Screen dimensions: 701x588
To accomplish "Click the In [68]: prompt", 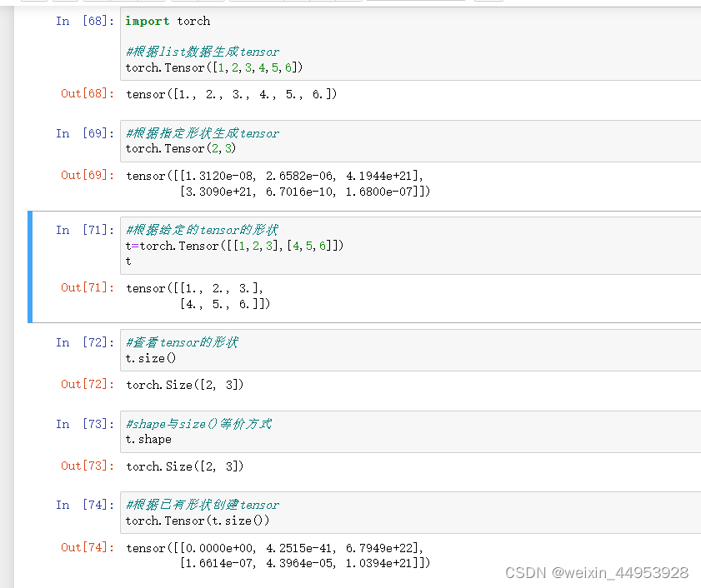I will pos(85,21).
